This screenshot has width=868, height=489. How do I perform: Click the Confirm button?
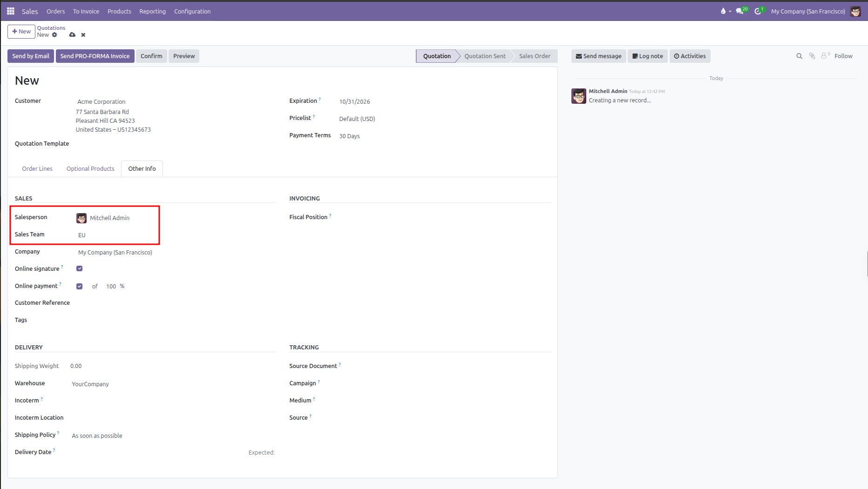151,56
